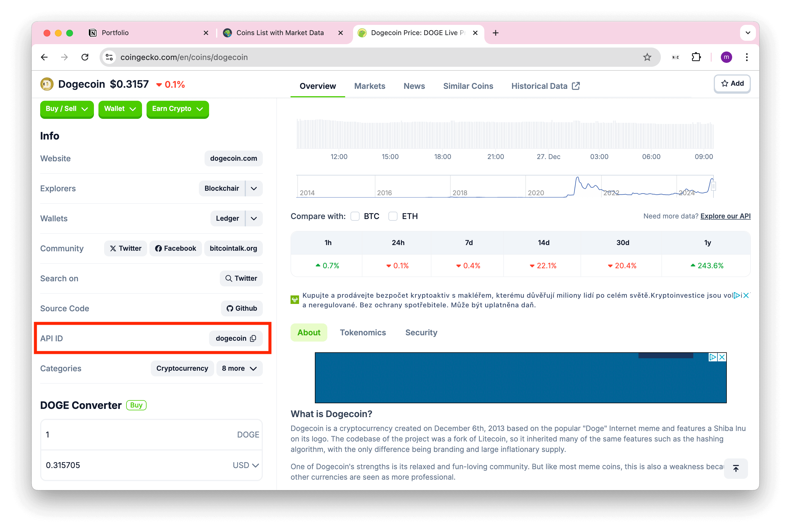Expand the Wallets Ledger dropdown
This screenshot has width=791, height=532.
tap(253, 218)
